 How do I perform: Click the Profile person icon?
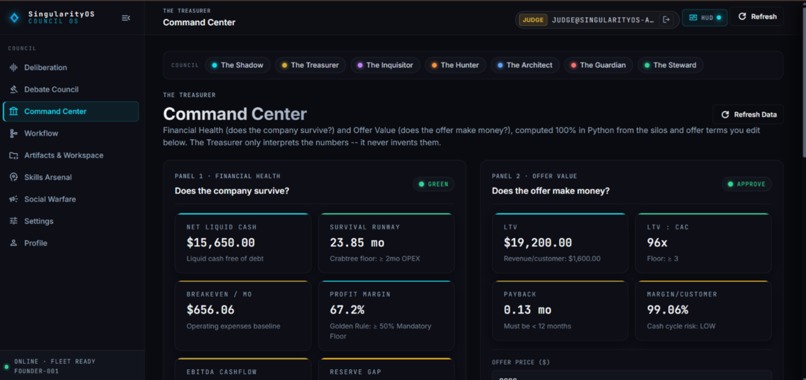[14, 243]
